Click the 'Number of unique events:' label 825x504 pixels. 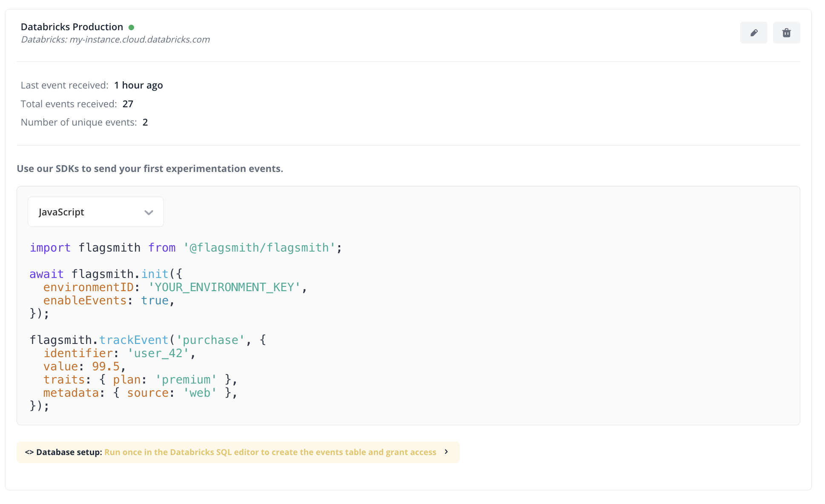[79, 122]
